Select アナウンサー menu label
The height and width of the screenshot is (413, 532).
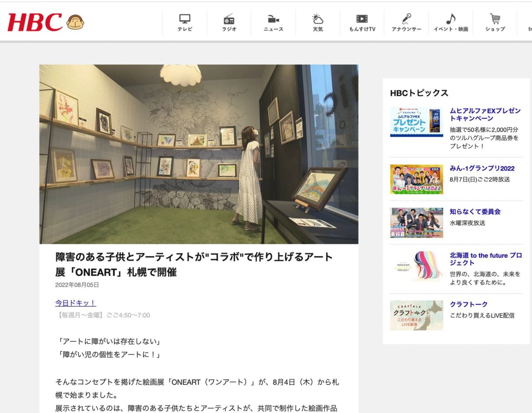pos(407,29)
